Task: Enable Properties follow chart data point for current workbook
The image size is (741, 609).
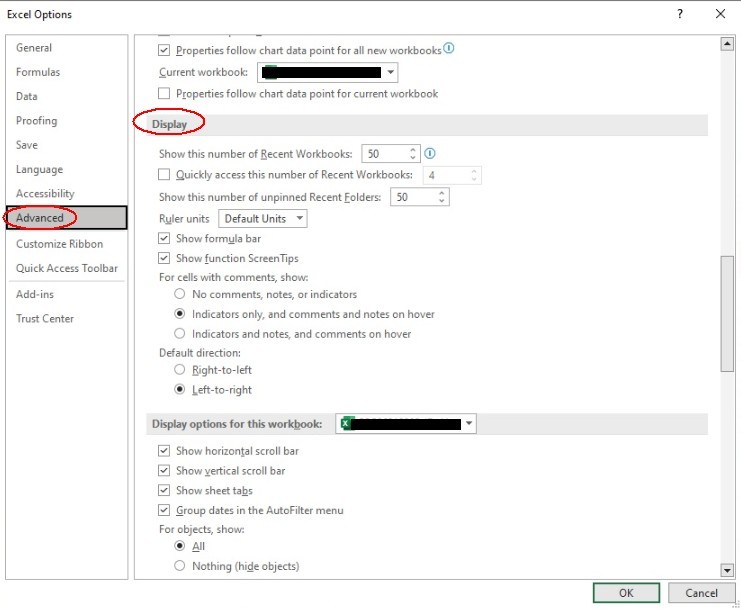Action: [164, 94]
